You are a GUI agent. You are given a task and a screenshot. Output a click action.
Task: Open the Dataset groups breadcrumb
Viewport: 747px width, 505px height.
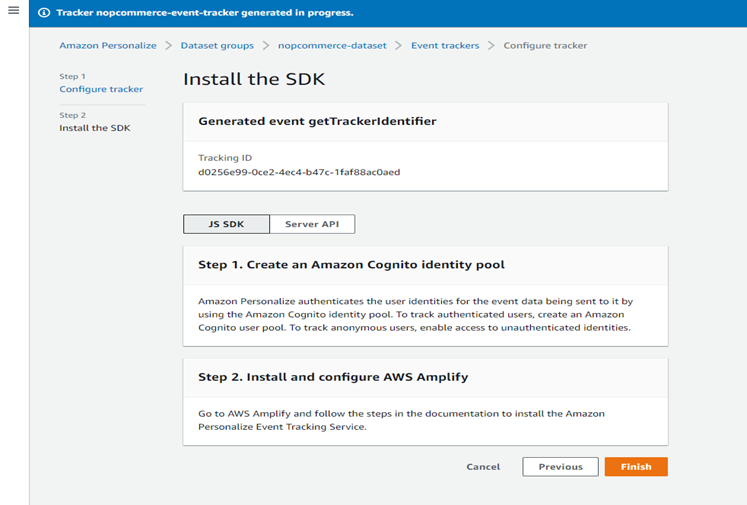coord(217,46)
